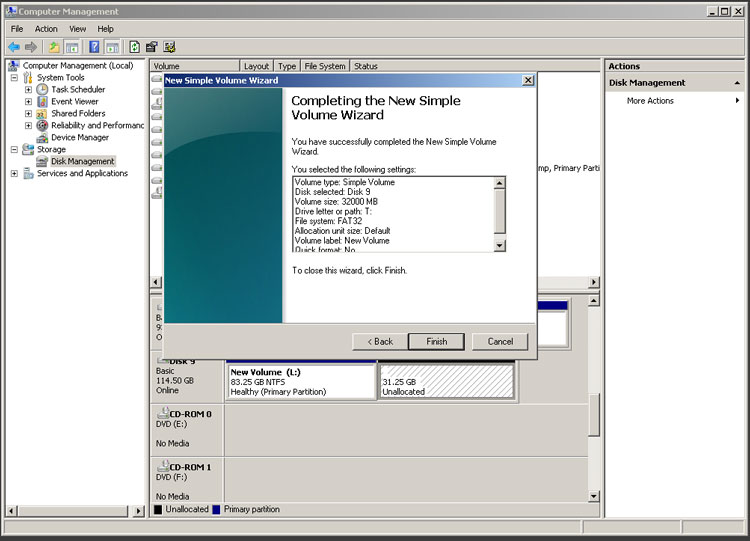Viewport: 750px width, 541px height.
Task: Open the blue Help question mark icon
Action: tap(94, 47)
